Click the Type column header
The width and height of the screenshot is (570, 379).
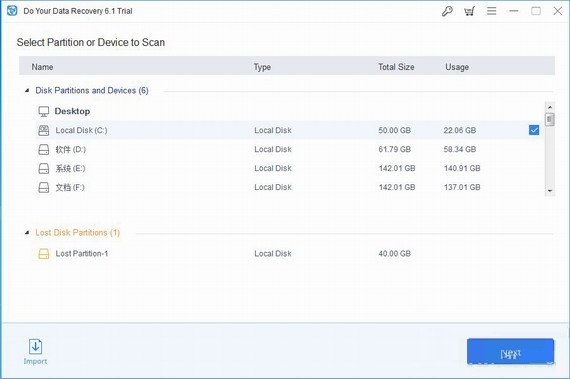(x=262, y=67)
